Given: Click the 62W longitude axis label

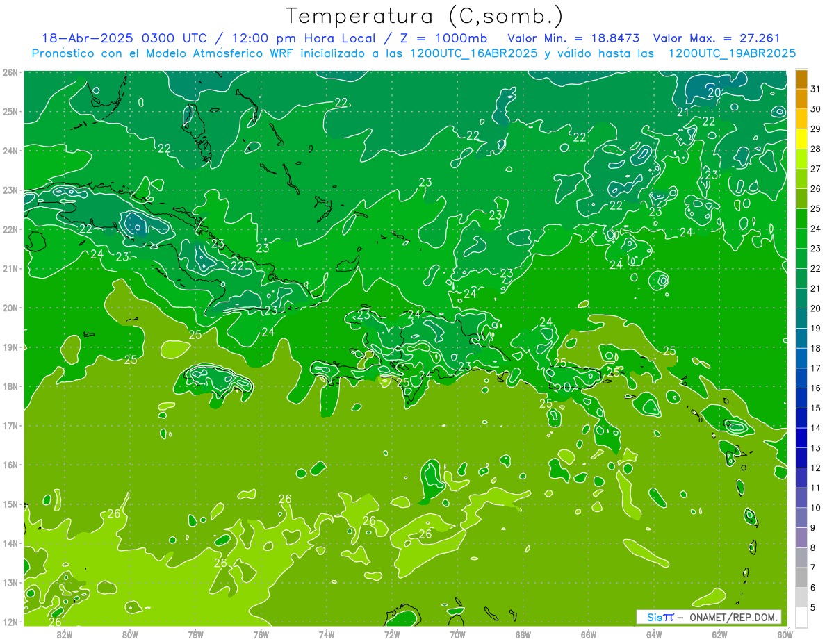Looking at the screenshot, I should point(720,634).
